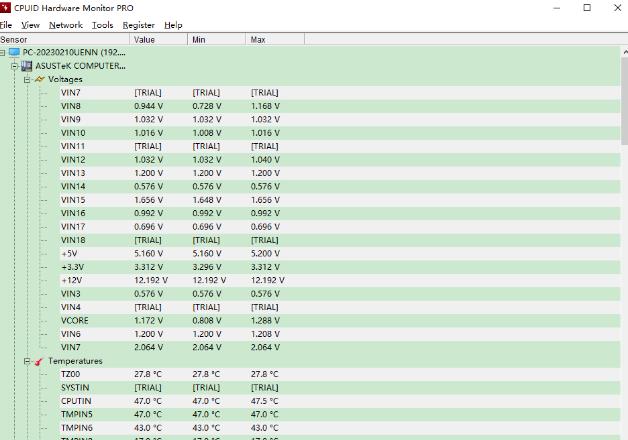Screen dimensions: 628x440
Task: Select the CPUTIN temperature row
Action: pos(340,401)
